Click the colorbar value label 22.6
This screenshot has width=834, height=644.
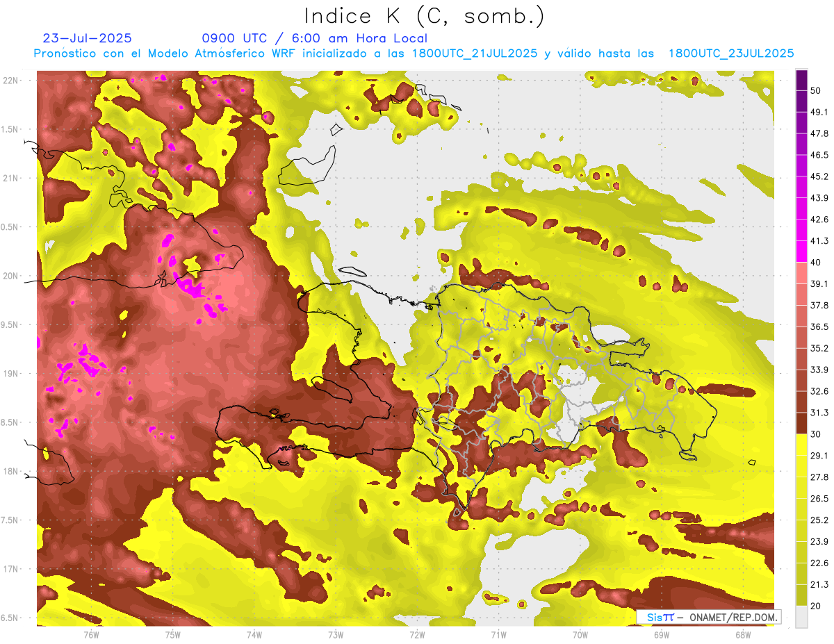coord(819,563)
